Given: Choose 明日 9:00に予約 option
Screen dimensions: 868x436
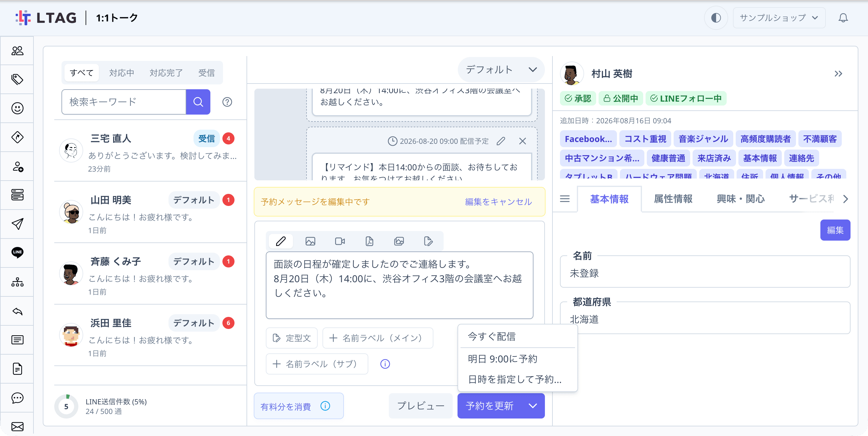Looking at the screenshot, I should click(517, 359).
